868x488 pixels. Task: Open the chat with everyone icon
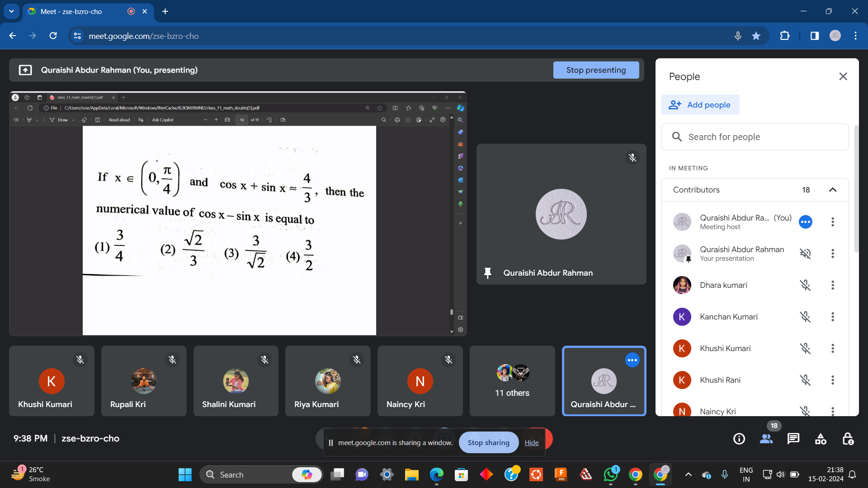(793, 439)
